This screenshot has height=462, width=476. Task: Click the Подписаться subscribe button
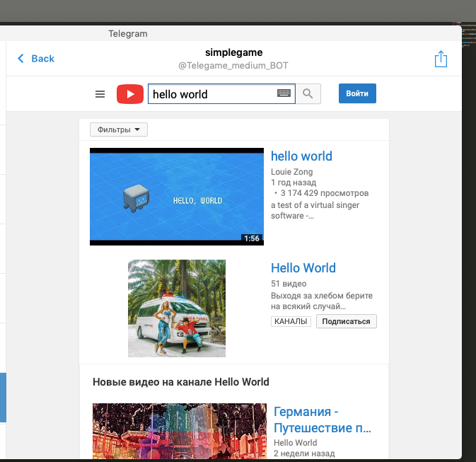tap(347, 321)
